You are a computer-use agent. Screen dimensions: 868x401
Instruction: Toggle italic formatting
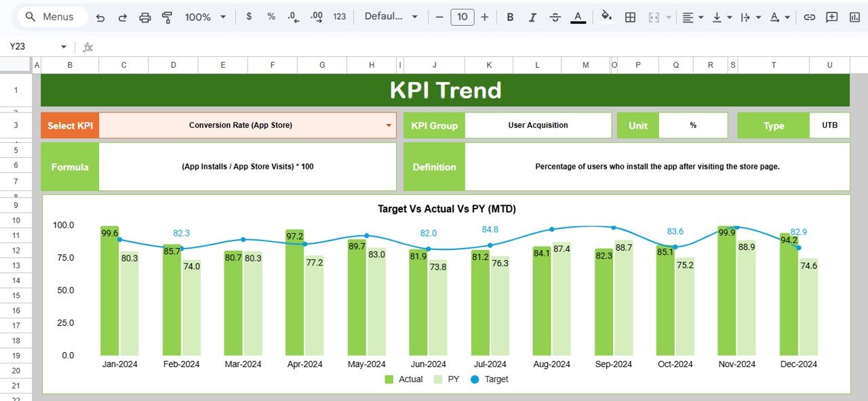pos(532,16)
